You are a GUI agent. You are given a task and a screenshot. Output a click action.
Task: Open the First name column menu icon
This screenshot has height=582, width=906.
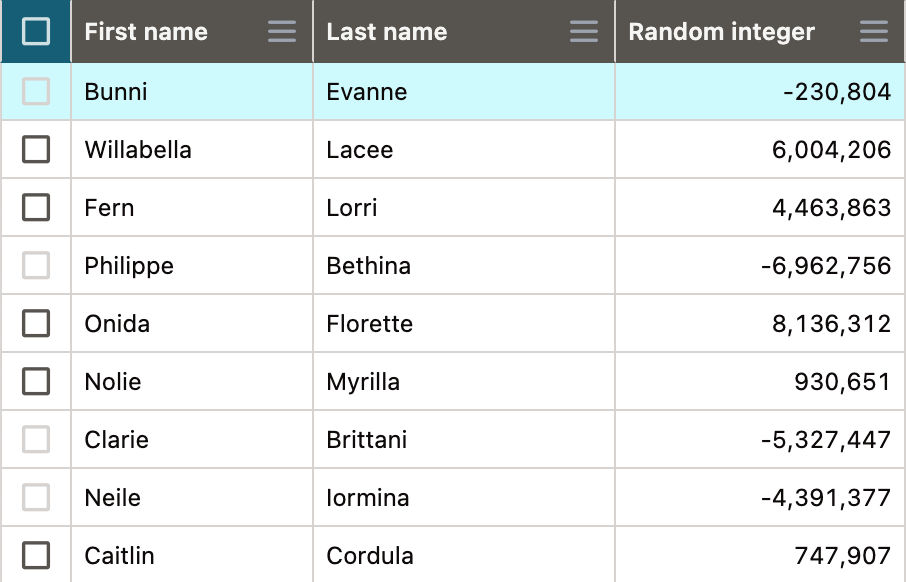(282, 31)
